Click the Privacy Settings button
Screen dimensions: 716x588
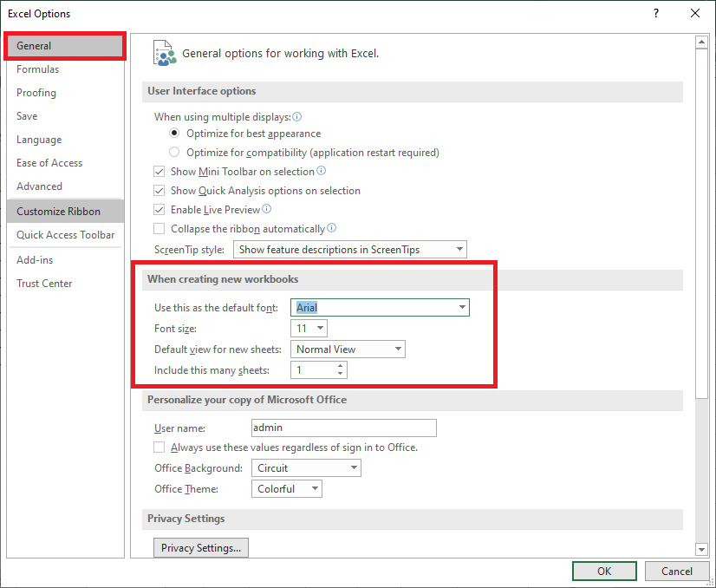[200, 547]
